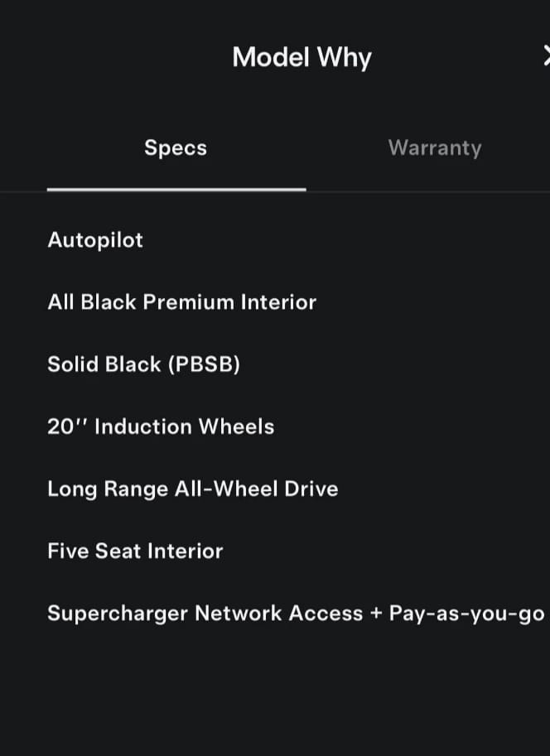Screen dimensions: 550x756
Task: Select the Autopilot spec entry
Action: click(95, 240)
